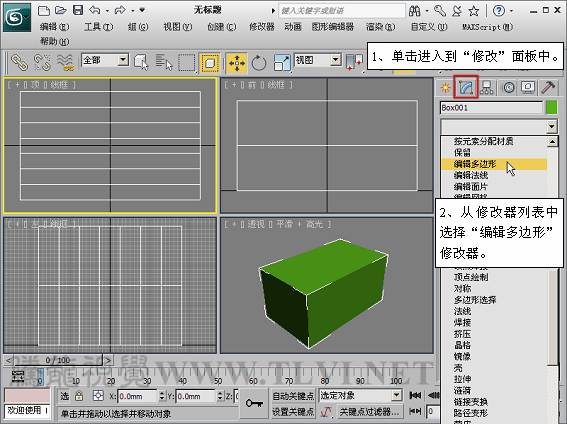This screenshot has height=424, width=567.
Task: Expand the quick access toolbar customize arrow
Action: click(142, 10)
